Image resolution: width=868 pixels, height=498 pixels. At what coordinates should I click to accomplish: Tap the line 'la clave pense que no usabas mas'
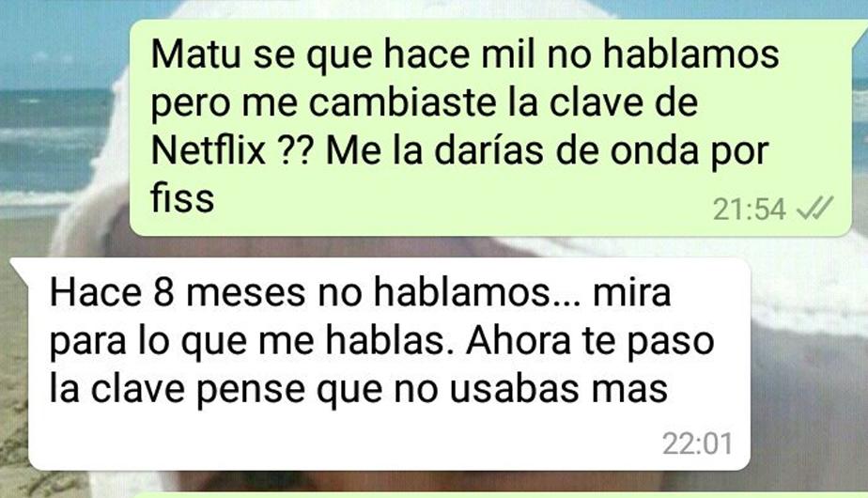tap(359, 389)
